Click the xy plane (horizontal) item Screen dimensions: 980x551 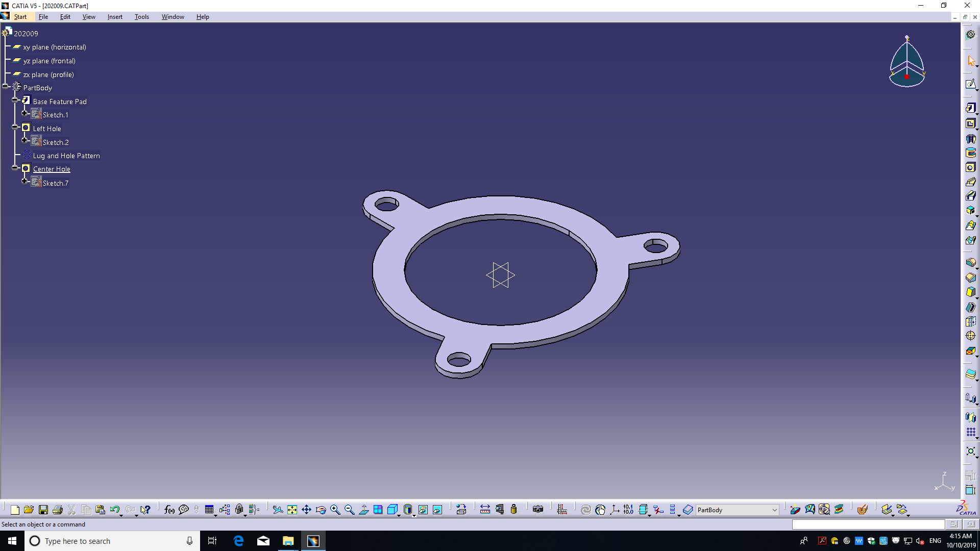[54, 47]
